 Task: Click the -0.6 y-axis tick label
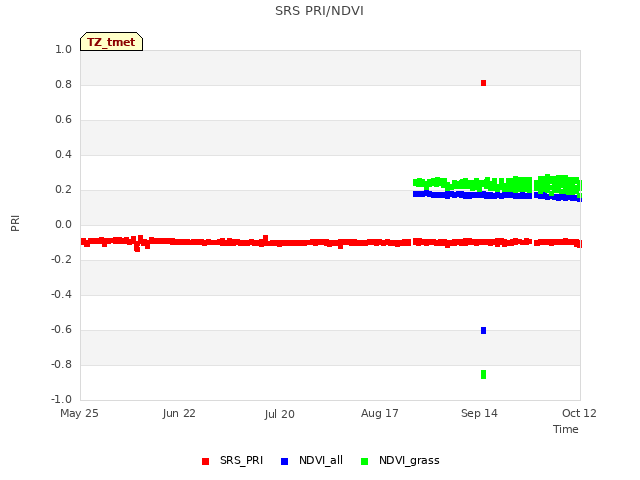point(61,329)
